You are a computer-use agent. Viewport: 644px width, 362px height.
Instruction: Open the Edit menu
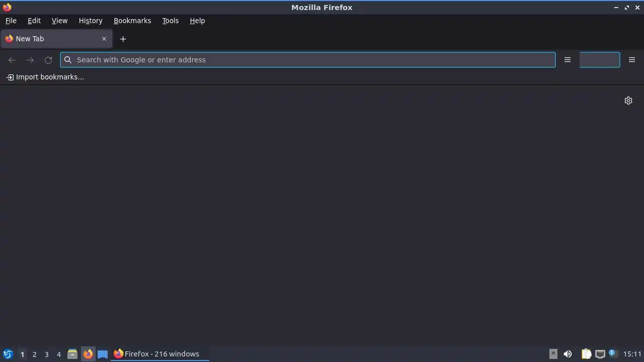(34, 21)
